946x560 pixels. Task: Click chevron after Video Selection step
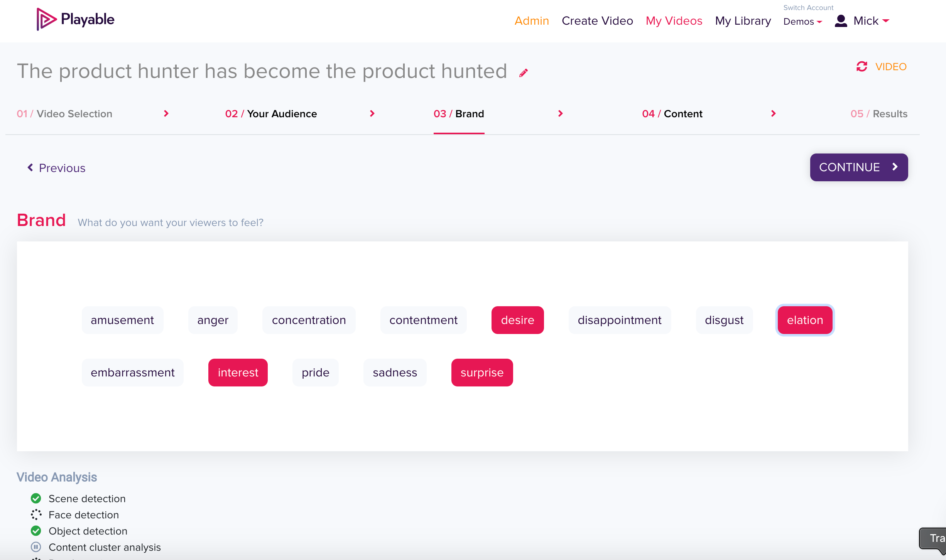166,113
